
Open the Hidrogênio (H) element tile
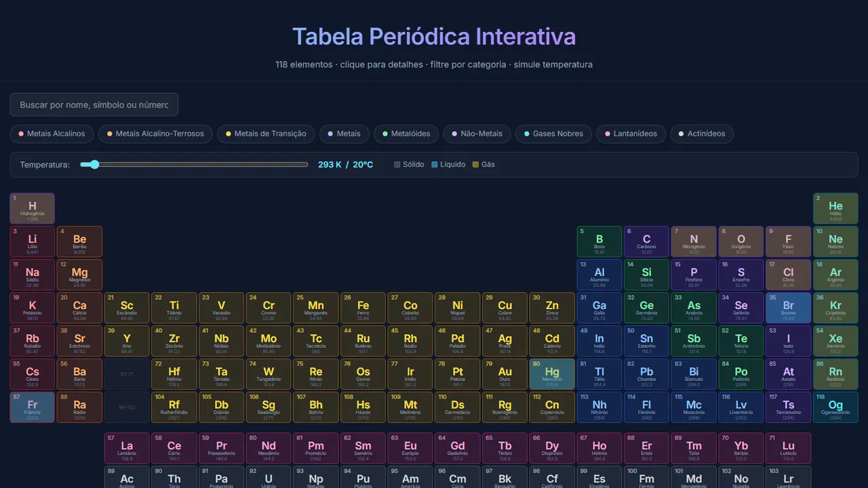[33, 209]
